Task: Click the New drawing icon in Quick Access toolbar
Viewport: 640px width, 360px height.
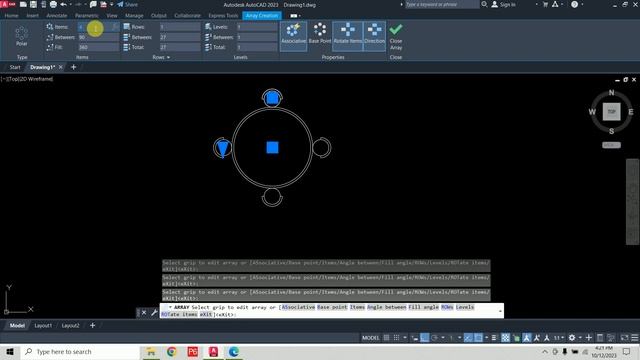Action: pos(23,4)
